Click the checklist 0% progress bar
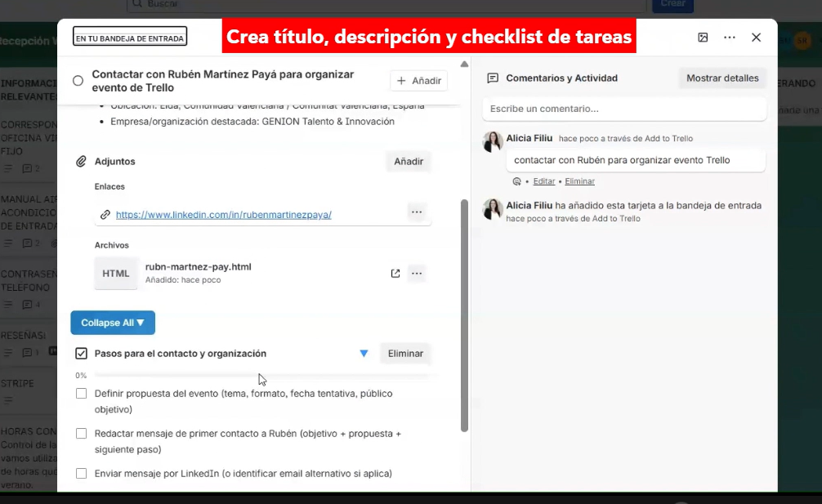822x504 pixels. (261, 376)
